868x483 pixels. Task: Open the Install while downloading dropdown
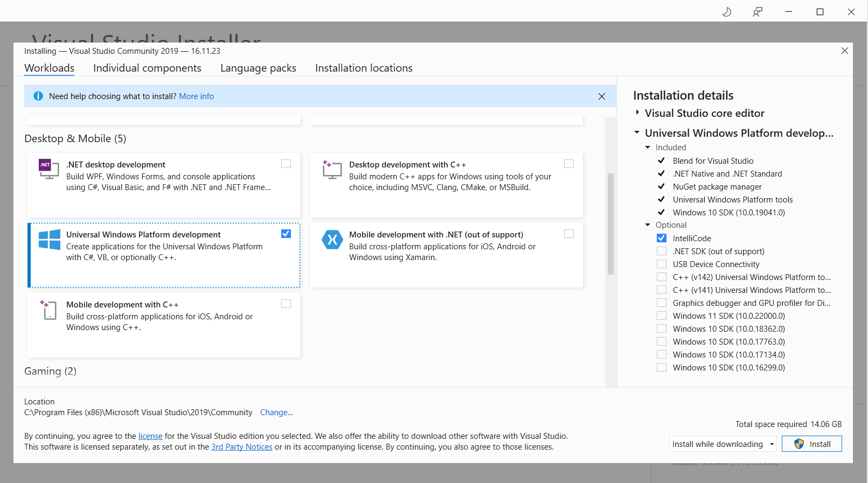coord(723,444)
